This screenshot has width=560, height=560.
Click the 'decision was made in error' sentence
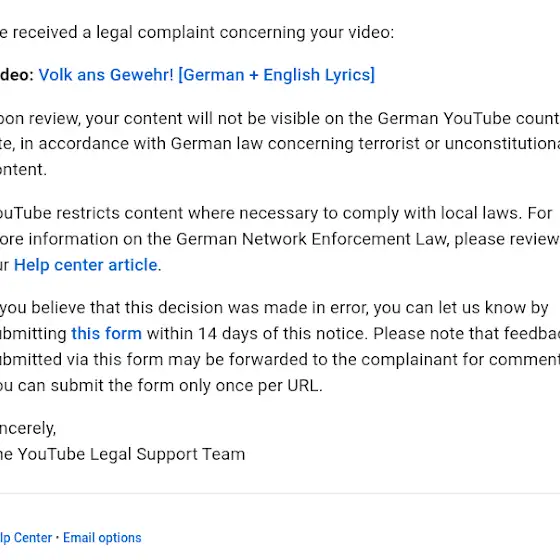[274, 308]
